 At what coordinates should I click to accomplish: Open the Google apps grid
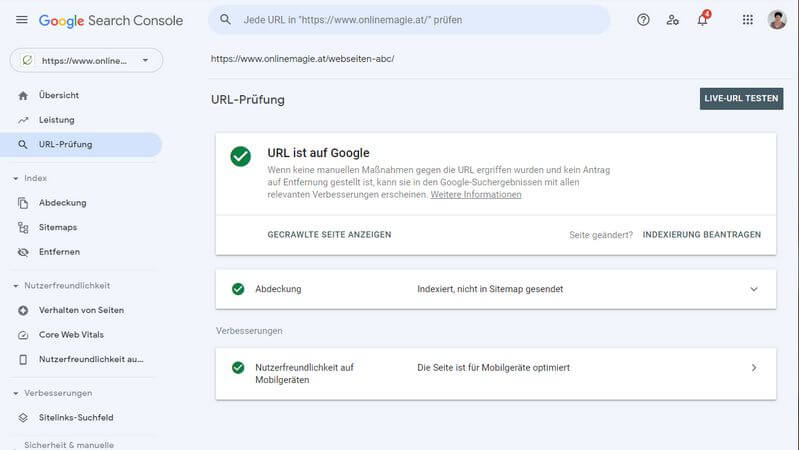coord(748,20)
